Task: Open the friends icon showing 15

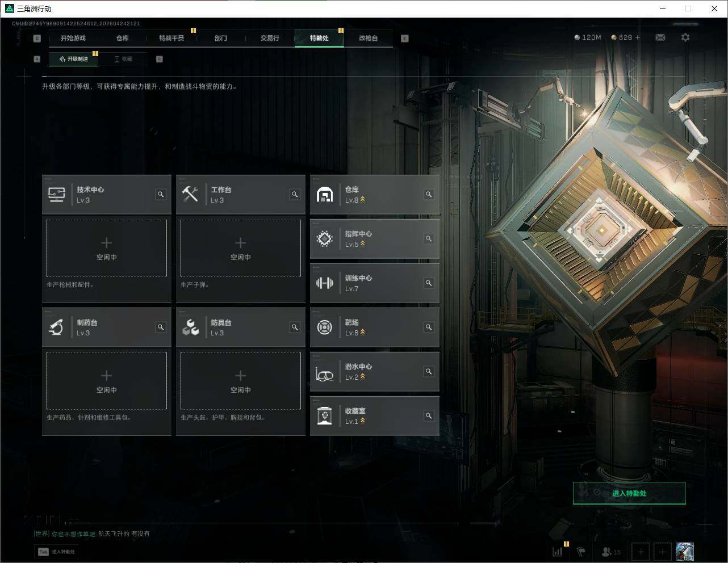Action: click(x=611, y=552)
